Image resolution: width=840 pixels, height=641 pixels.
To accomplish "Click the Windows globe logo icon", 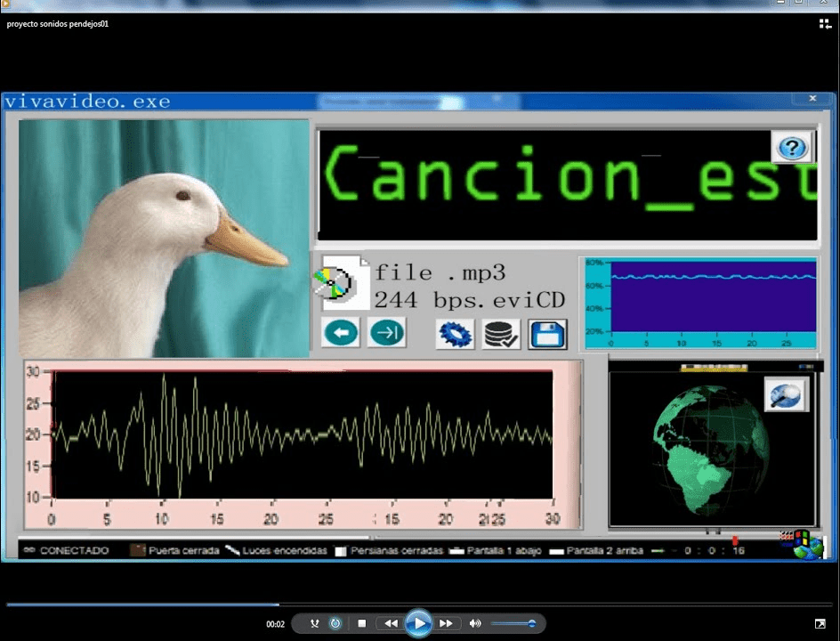I will pos(802,545).
